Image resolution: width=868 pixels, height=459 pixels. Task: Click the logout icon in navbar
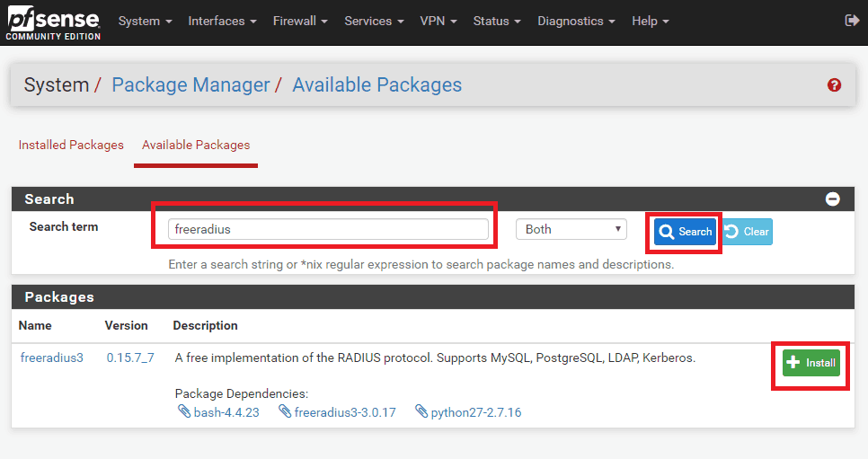tap(852, 21)
